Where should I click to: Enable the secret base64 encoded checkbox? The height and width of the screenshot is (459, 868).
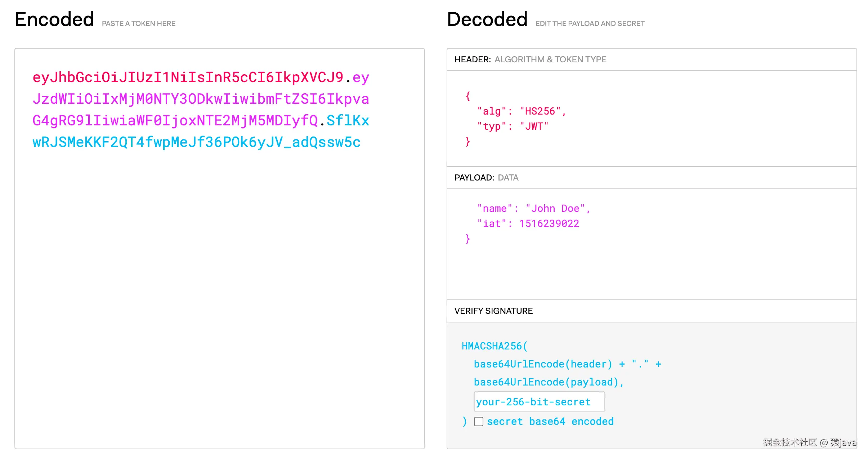coord(479,422)
